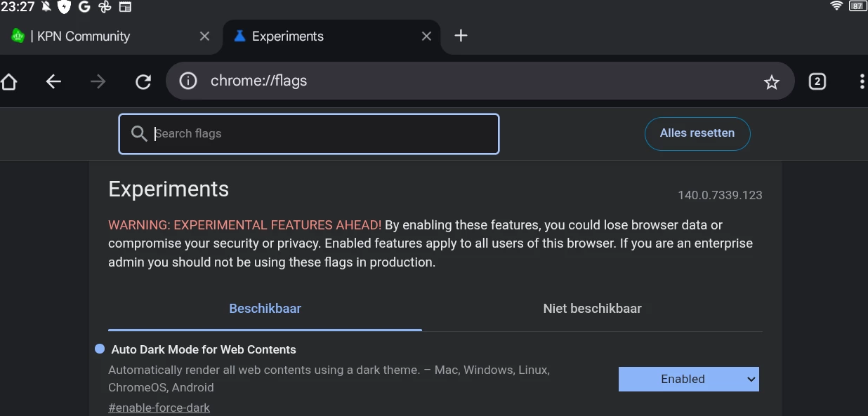Close the KPN Community tab
This screenshot has height=416, width=868.
tap(204, 36)
